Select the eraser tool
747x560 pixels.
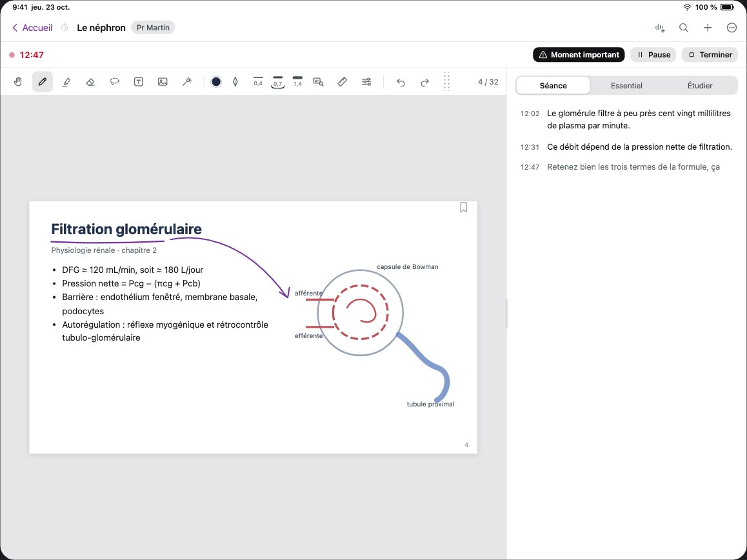click(90, 82)
